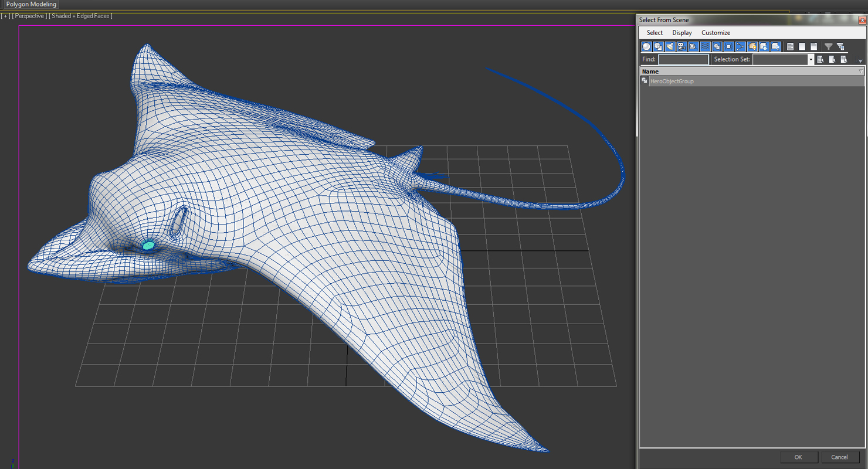Click the [+] viewport menu label
This screenshot has width=868, height=469.
[x=6, y=16]
